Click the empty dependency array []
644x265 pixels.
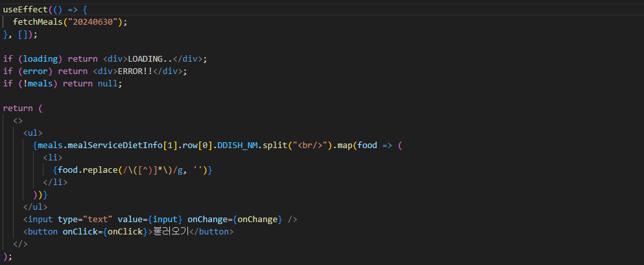(x=23, y=34)
